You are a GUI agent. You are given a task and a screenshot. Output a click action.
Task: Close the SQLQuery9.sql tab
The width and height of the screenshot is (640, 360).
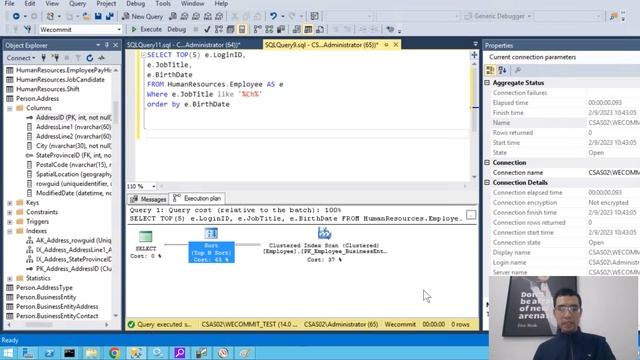pos(396,45)
